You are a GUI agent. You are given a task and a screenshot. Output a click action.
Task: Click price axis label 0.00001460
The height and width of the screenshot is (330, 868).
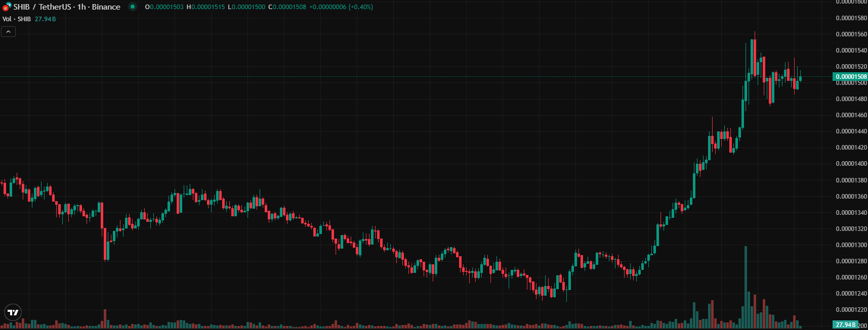(851, 115)
